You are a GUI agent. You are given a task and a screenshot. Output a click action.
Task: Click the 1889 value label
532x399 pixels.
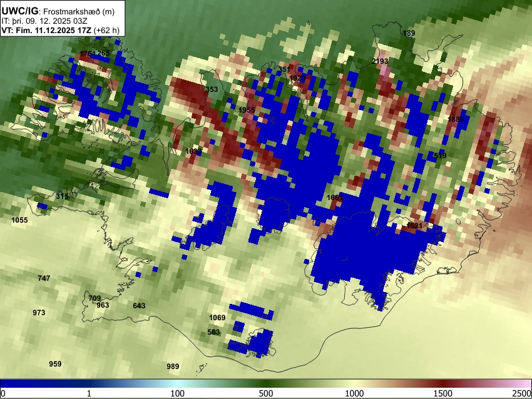click(x=456, y=119)
